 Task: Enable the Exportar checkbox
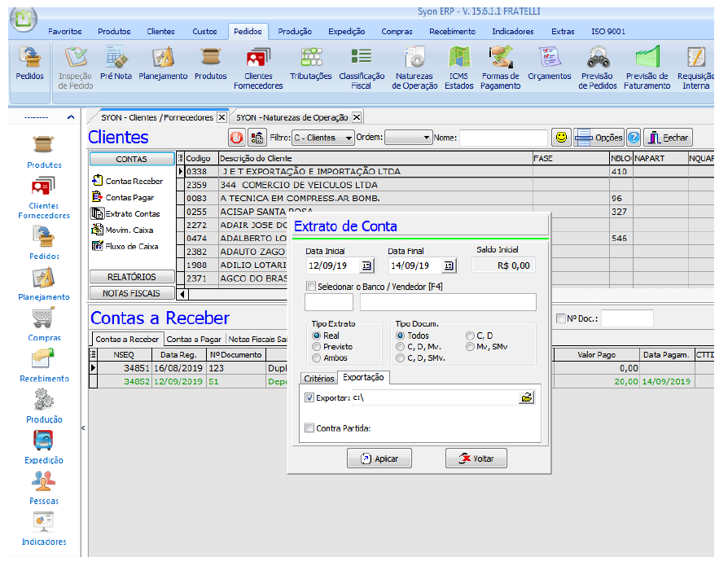(309, 398)
